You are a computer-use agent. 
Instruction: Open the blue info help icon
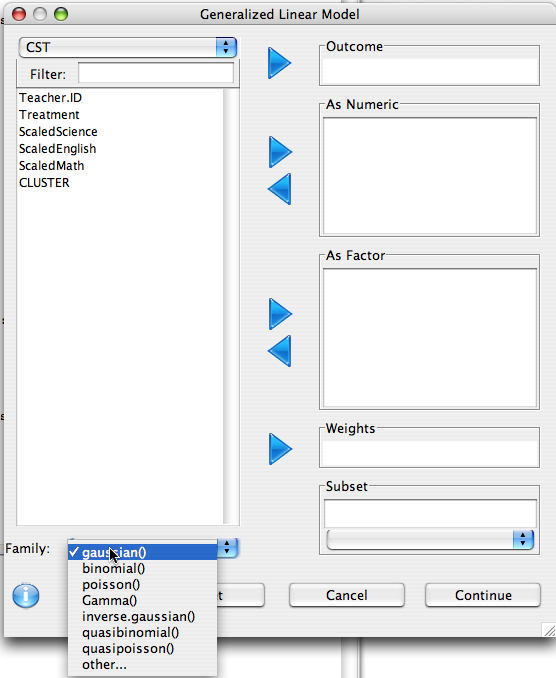(26, 595)
